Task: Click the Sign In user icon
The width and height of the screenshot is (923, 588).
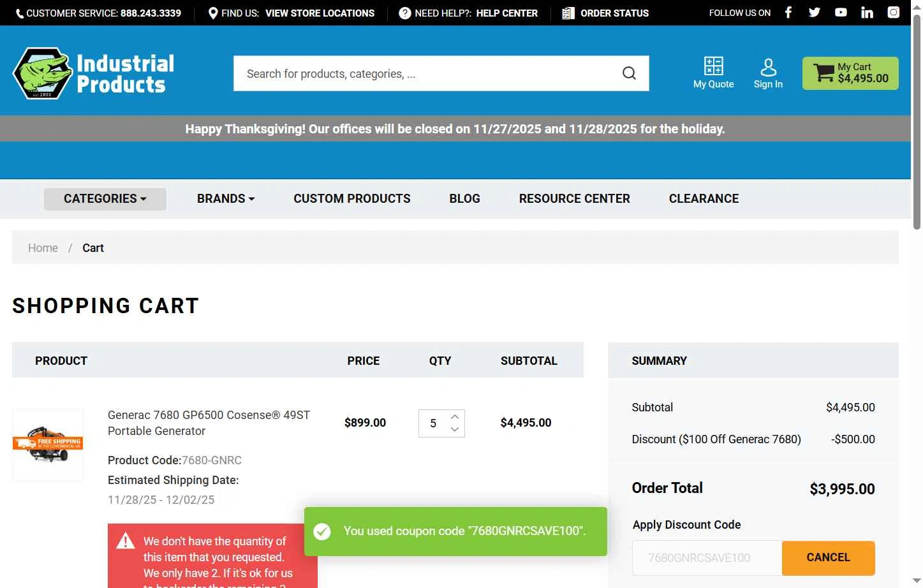Action: (768, 66)
